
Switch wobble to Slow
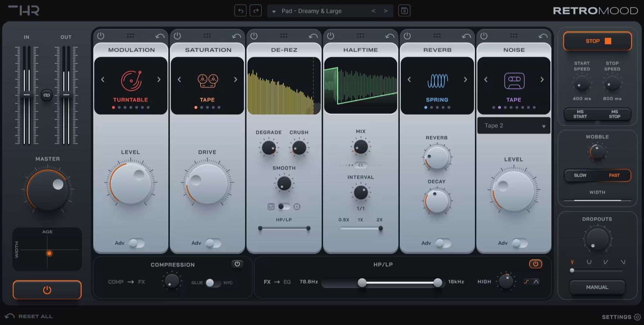pyautogui.click(x=580, y=175)
